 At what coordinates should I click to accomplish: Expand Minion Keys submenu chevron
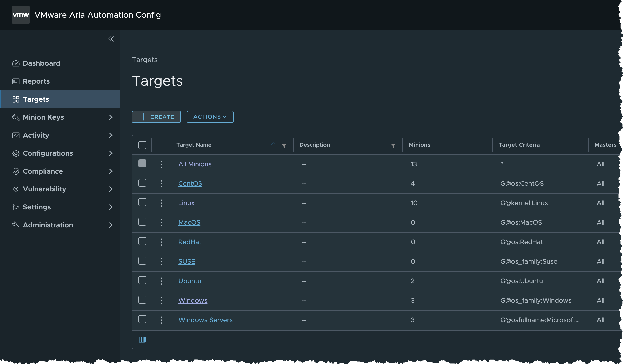point(111,117)
